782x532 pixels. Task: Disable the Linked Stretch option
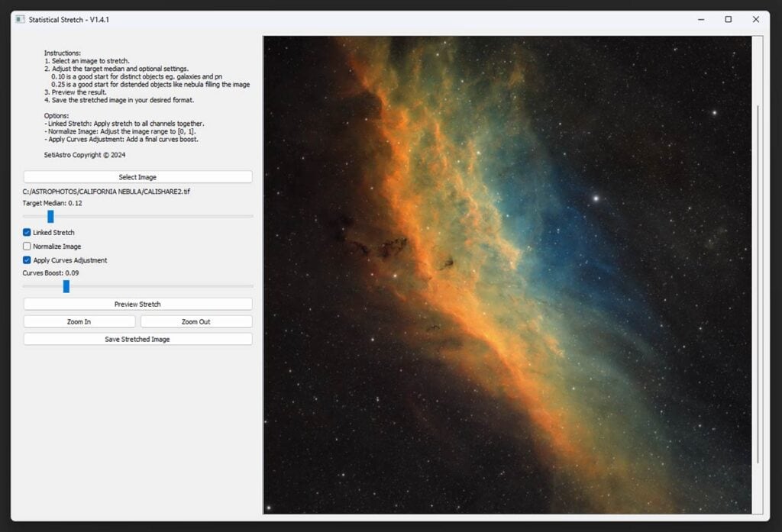point(27,232)
